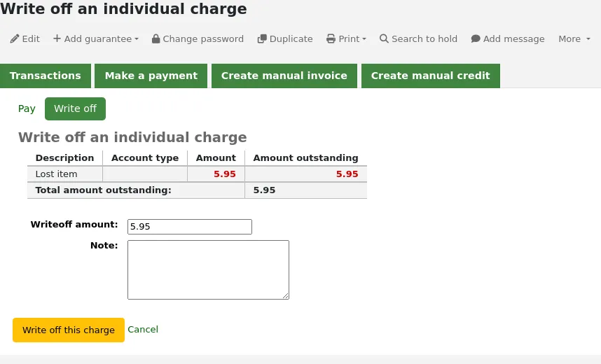
Task: Click the Duplicate copy icon
Action: pyautogui.click(x=262, y=38)
